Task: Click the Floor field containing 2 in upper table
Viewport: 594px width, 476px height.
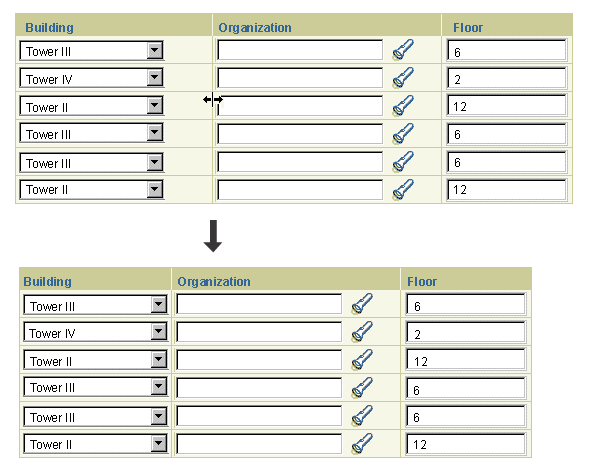Action: click(506, 78)
